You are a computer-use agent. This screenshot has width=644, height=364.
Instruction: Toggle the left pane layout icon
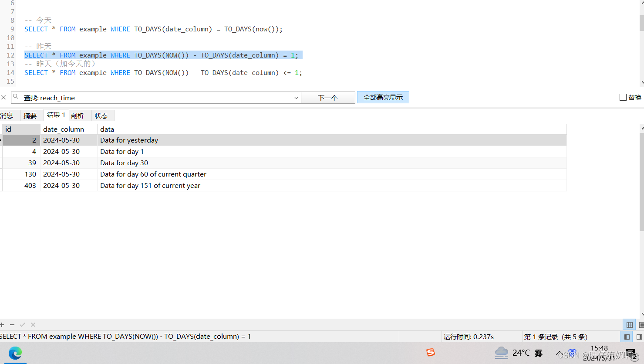pyautogui.click(x=627, y=337)
